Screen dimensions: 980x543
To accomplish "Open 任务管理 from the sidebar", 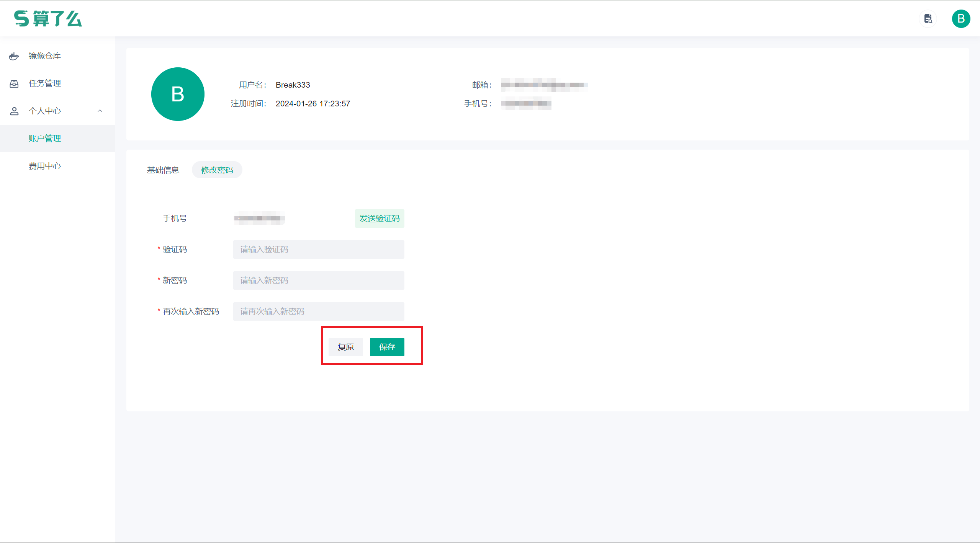I will tap(44, 83).
